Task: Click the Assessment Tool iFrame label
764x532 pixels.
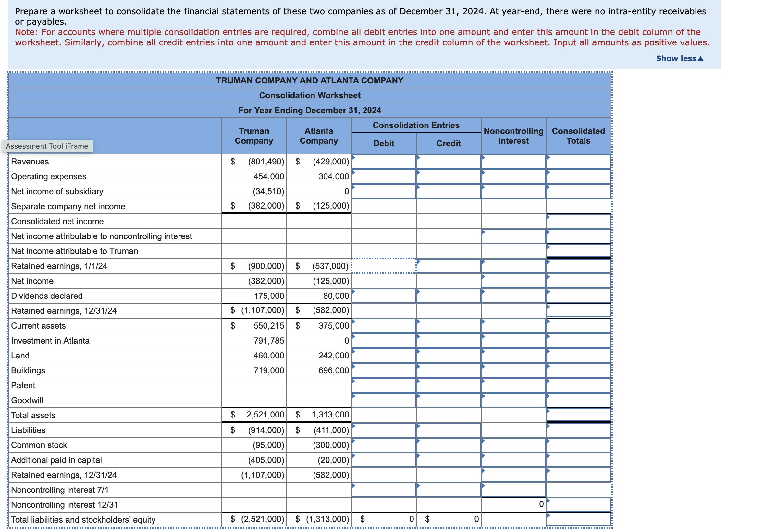Action: point(47,146)
